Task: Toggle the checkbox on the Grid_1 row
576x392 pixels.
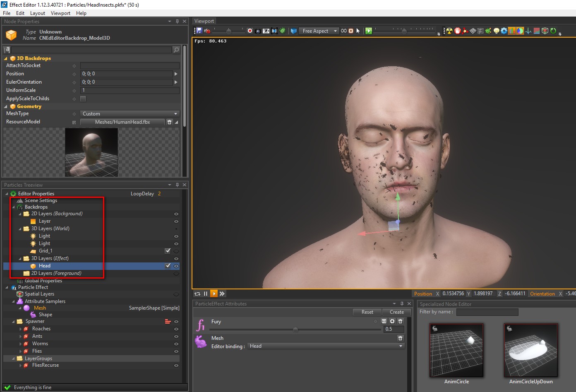Action: tap(168, 251)
